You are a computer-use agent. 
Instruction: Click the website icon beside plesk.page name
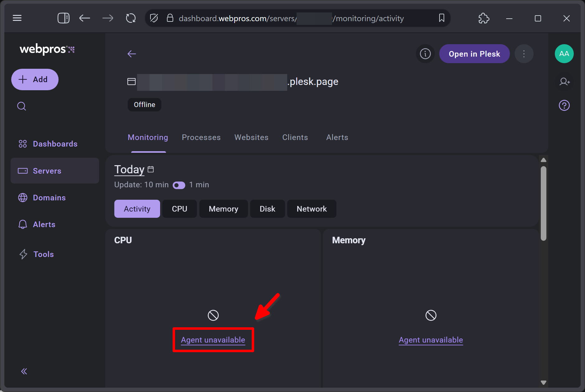pos(131,82)
